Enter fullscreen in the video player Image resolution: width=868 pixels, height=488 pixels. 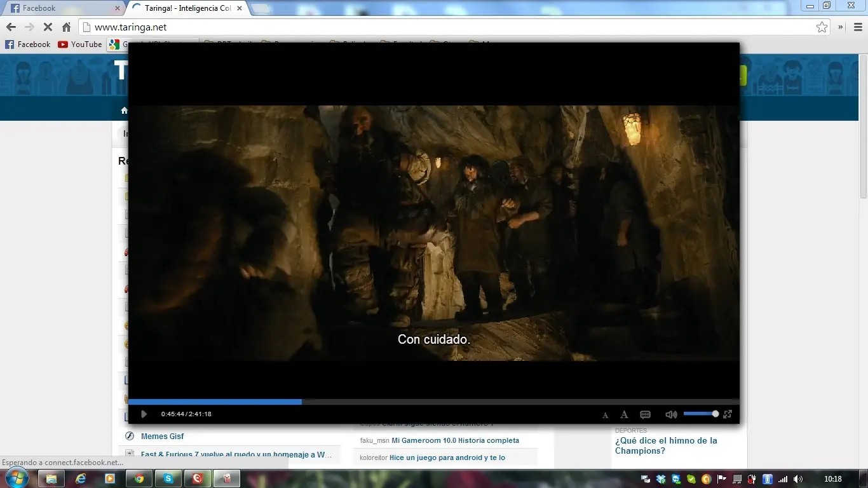pos(728,414)
